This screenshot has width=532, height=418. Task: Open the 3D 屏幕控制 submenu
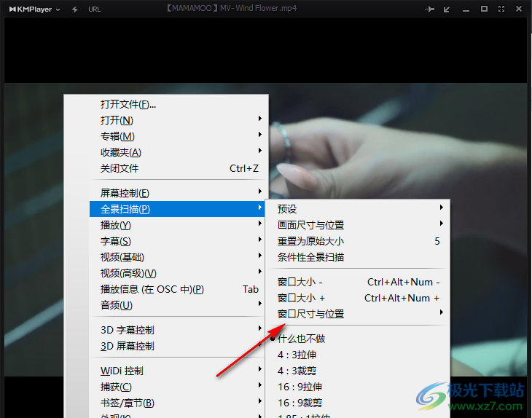pos(179,346)
